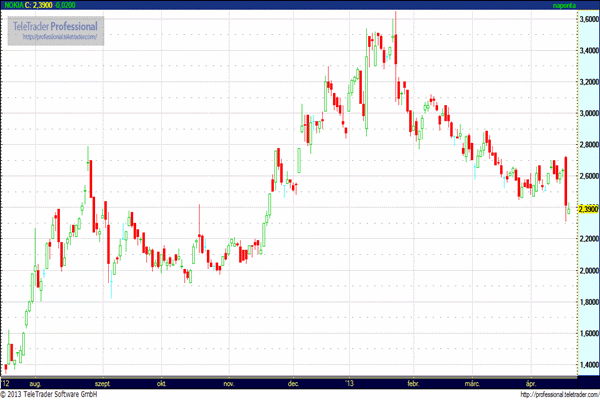600x400 pixels.
Task: Click the 'szept.' label on time axis
Action: click(x=103, y=383)
